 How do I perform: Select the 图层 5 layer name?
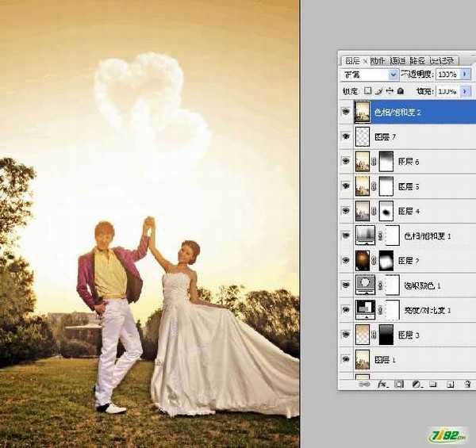(x=408, y=186)
